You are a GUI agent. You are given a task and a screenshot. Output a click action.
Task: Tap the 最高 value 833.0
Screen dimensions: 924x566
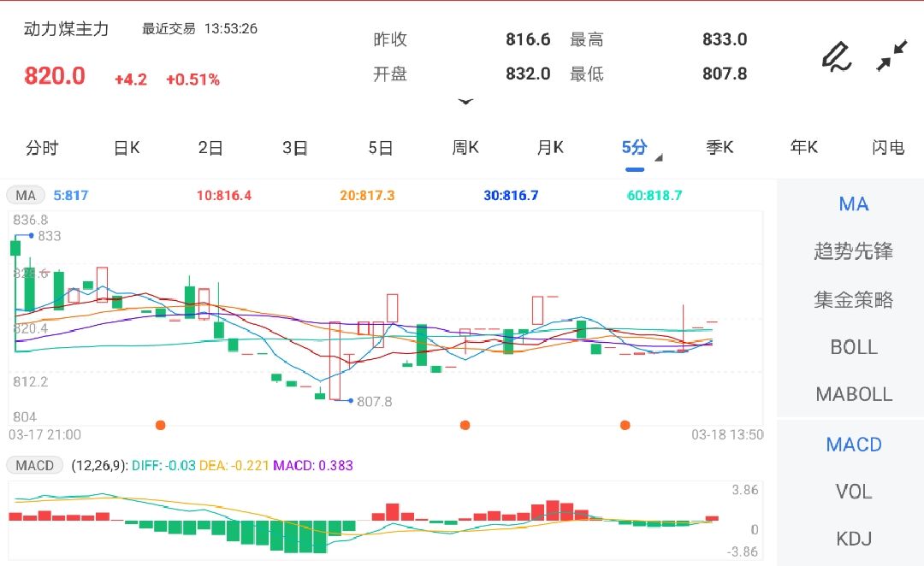pos(725,39)
